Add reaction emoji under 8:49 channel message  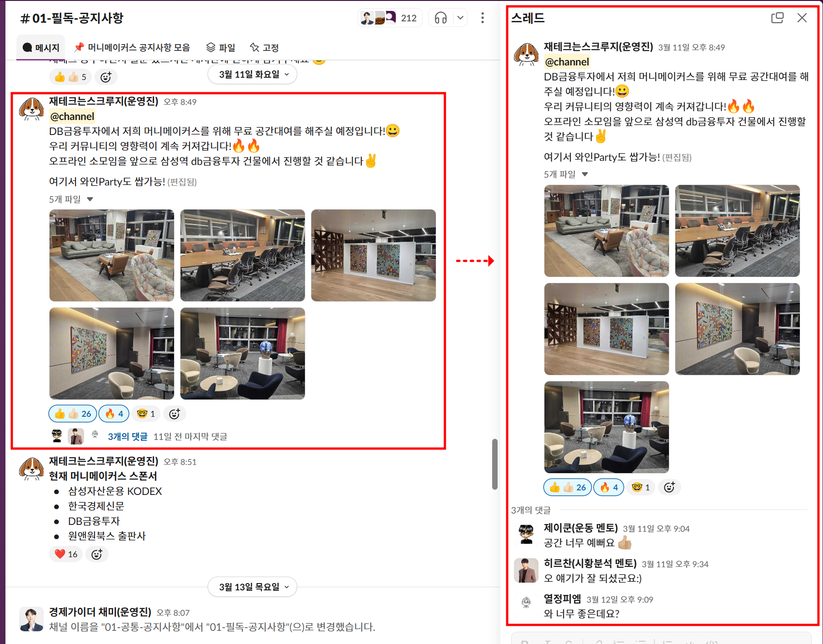[x=175, y=414]
